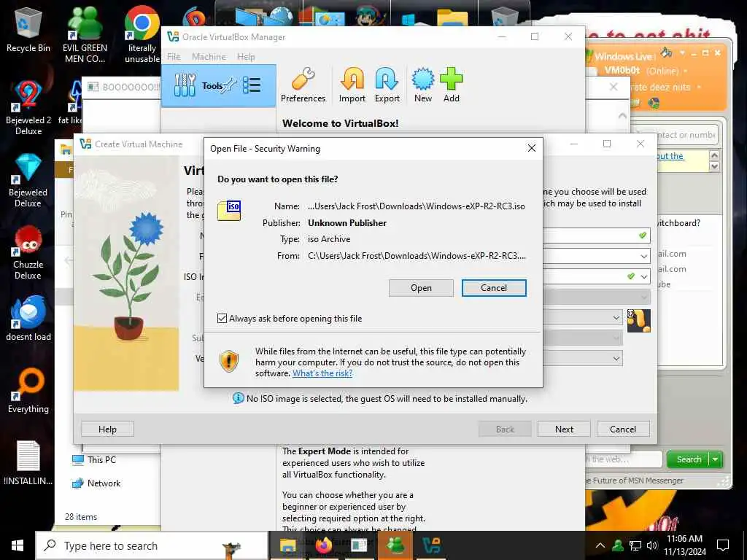Open the File menu in VirtualBox Manager
Image resolution: width=747 pixels, height=560 pixels.
[x=174, y=57]
